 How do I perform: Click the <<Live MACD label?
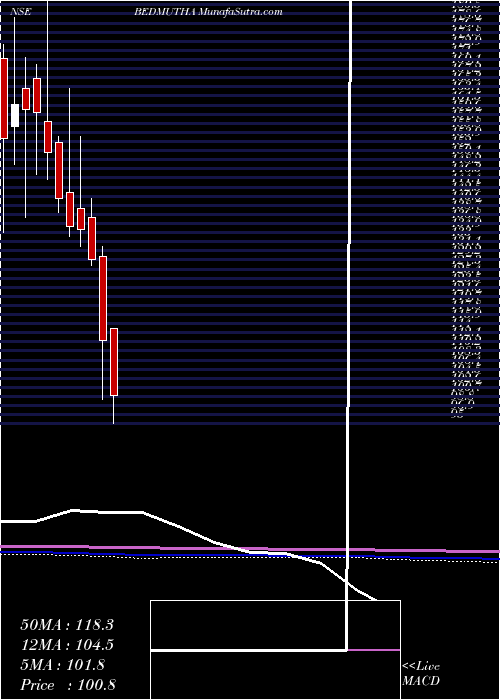(421, 675)
